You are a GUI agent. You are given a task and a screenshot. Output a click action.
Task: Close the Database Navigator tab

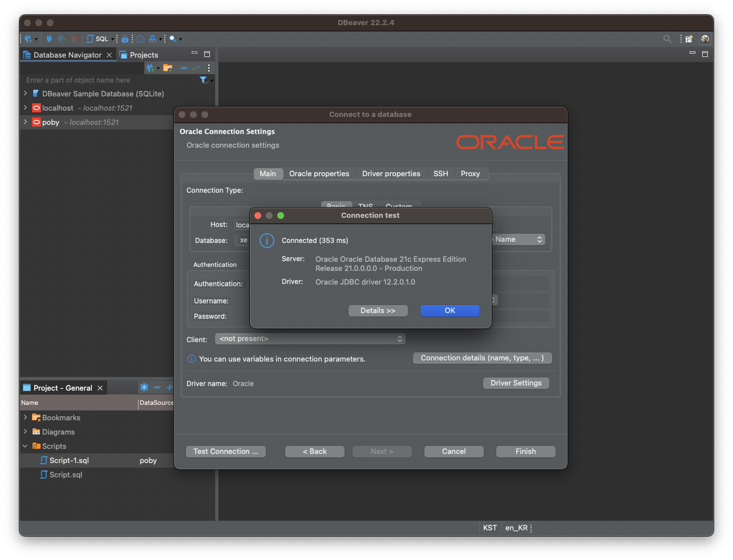pos(109,55)
